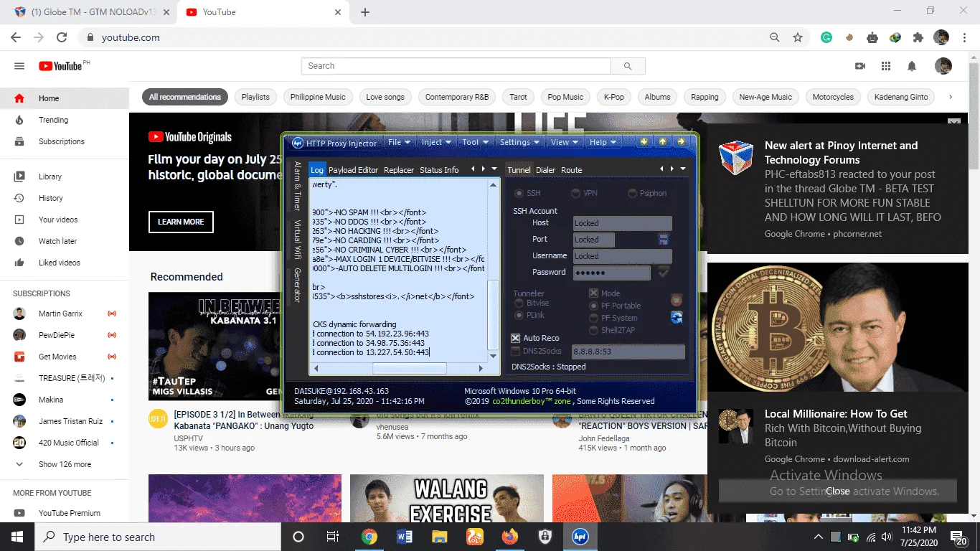This screenshot has width=980, height=551.
Task: Click the HTTP Proxy Injector logo icon
Action: (x=296, y=143)
